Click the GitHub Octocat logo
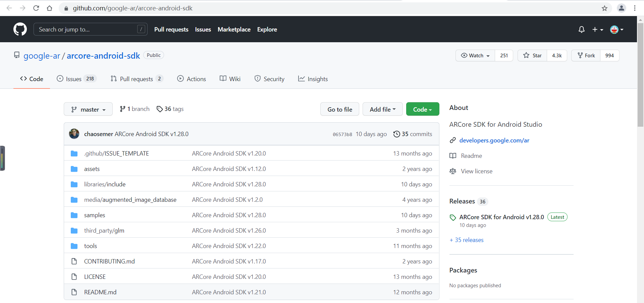The height and width of the screenshot is (303, 644). click(x=20, y=29)
